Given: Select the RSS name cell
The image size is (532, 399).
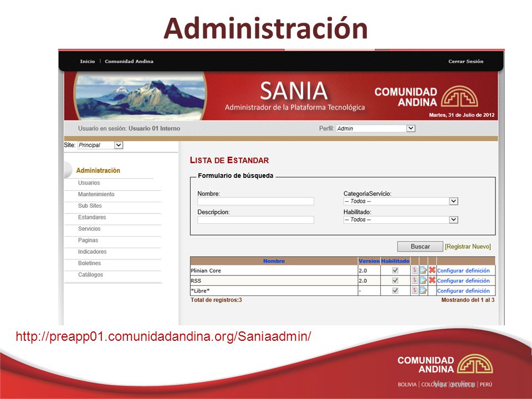Looking at the screenshot, I should (x=274, y=280).
